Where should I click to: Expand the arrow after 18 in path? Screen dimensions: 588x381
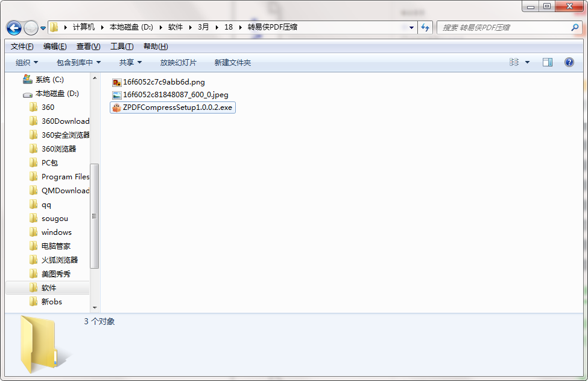[x=241, y=27]
